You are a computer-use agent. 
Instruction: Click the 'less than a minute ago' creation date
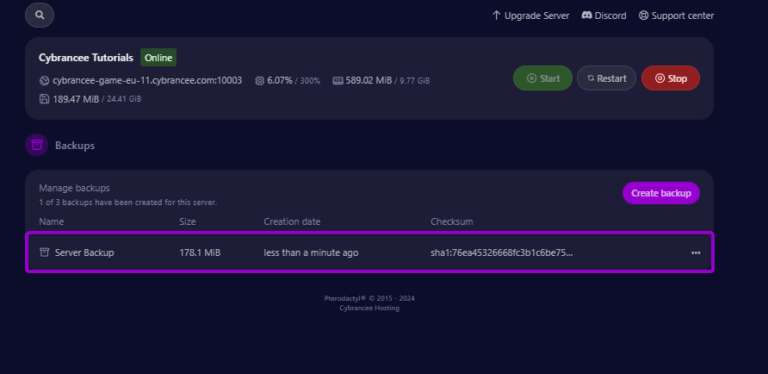(x=311, y=253)
